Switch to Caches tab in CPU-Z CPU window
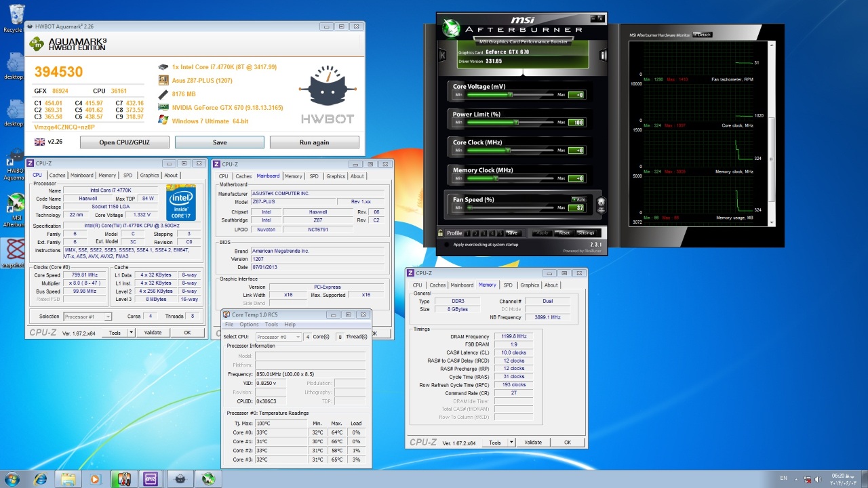Screen dimensions: 868x488 pos(57,175)
